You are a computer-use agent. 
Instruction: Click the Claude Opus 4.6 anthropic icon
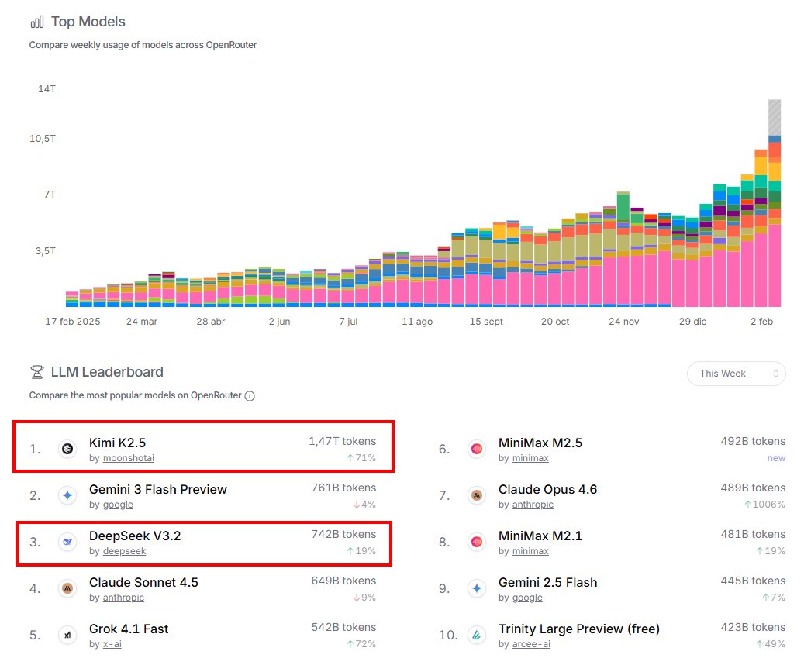477,495
